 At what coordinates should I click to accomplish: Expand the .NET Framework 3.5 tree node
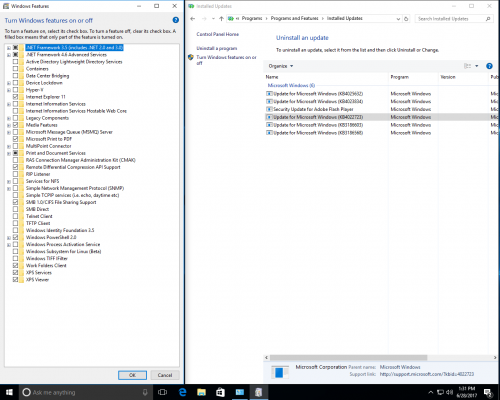[9, 48]
